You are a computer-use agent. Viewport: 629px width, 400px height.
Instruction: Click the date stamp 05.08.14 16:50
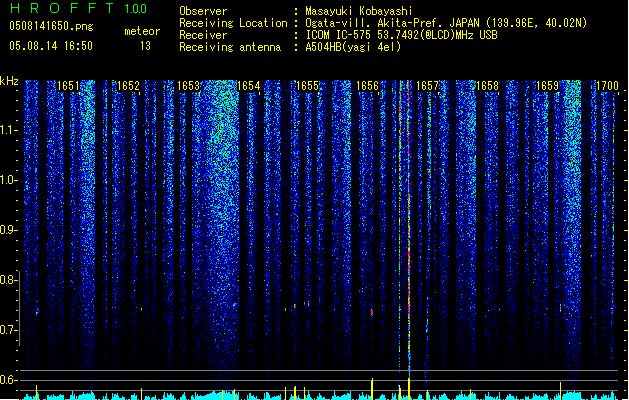[51, 46]
